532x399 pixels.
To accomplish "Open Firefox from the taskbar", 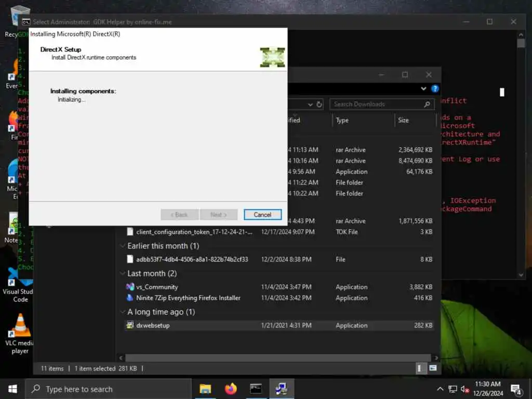I will pos(231,389).
